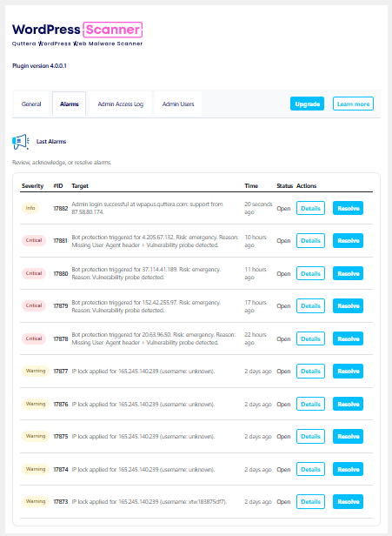
Task: Resolve alarm 17875
Action: click(348, 437)
